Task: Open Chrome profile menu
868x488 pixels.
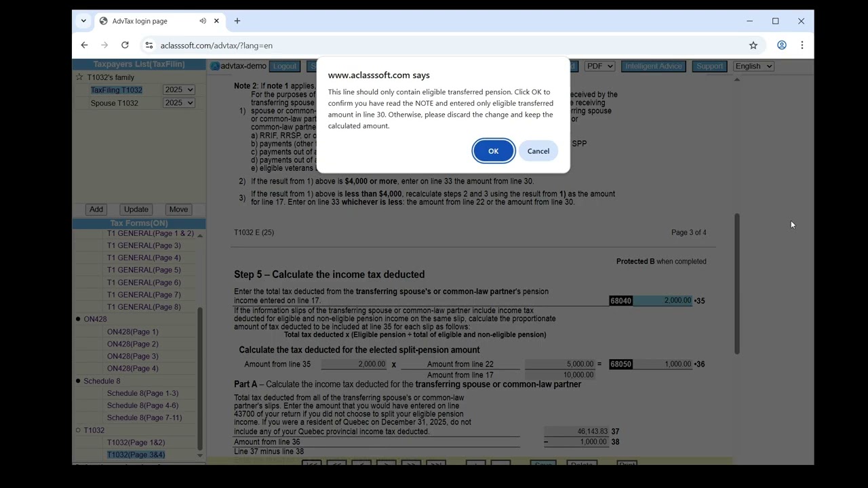Action: point(782,45)
